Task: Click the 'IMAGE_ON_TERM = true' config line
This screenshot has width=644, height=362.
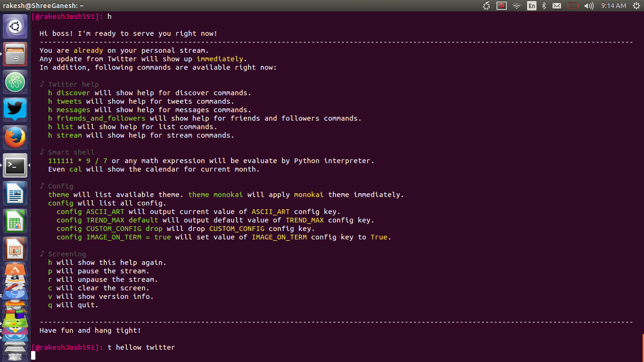Action: tap(224, 237)
